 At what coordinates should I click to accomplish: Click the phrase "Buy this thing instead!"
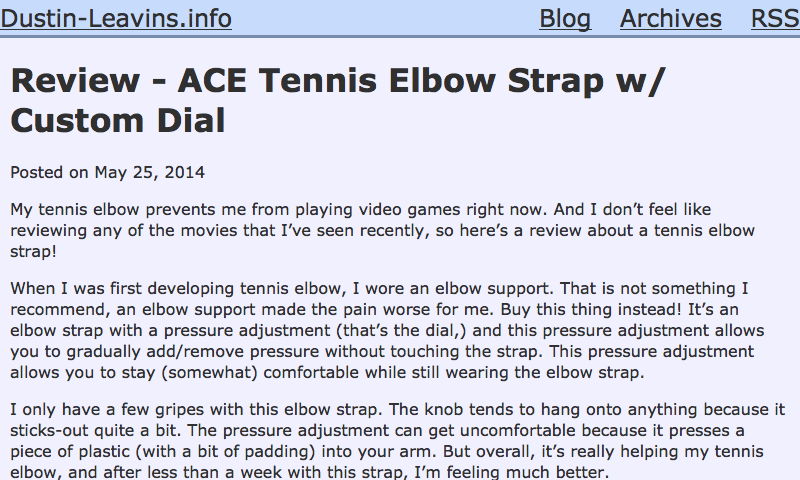(x=591, y=310)
